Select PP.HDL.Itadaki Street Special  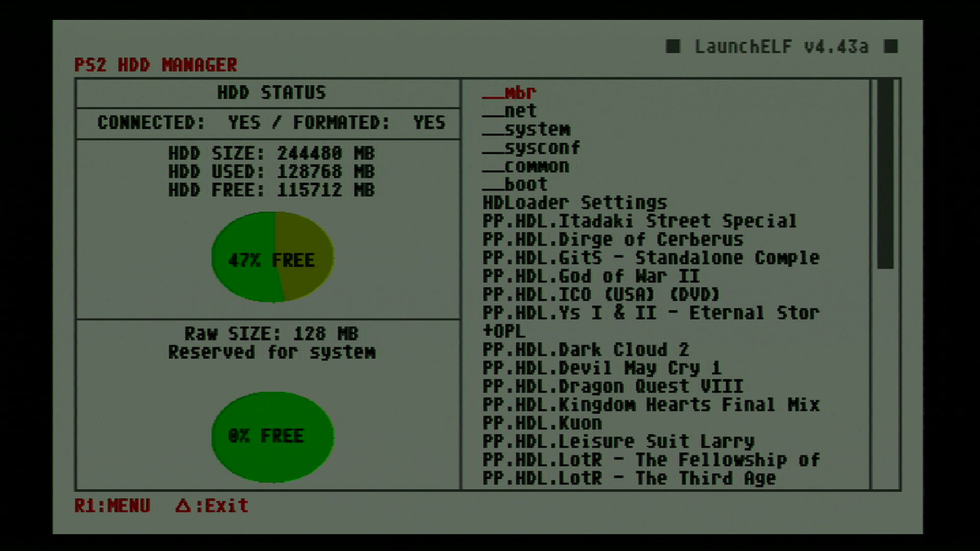pos(640,221)
